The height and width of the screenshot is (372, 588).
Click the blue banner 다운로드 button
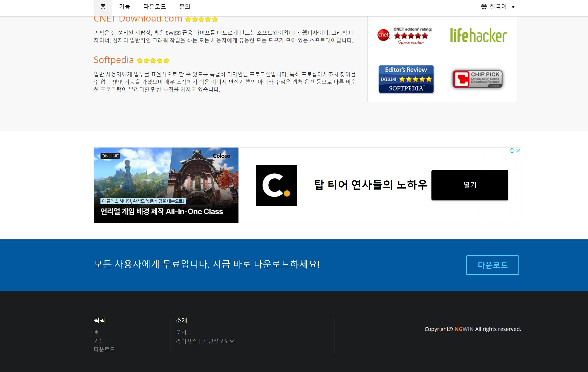tap(492, 265)
